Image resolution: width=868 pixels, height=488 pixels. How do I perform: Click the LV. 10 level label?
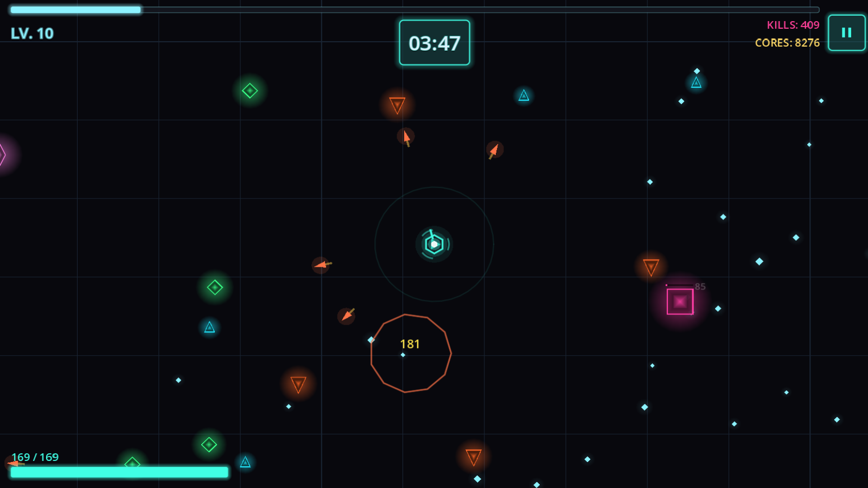coord(32,34)
